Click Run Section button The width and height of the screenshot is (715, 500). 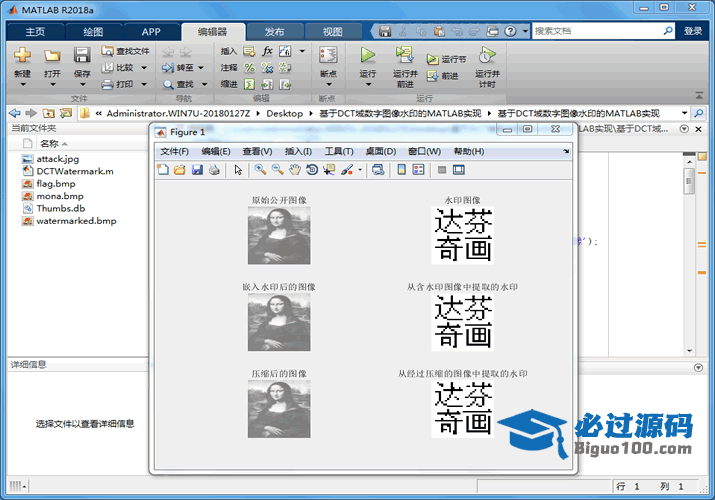446,59
